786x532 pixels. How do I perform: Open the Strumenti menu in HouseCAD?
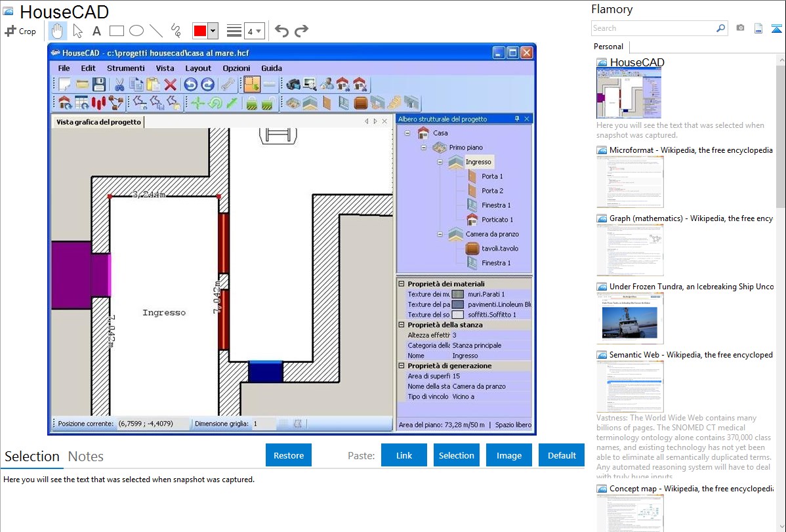[x=126, y=68]
